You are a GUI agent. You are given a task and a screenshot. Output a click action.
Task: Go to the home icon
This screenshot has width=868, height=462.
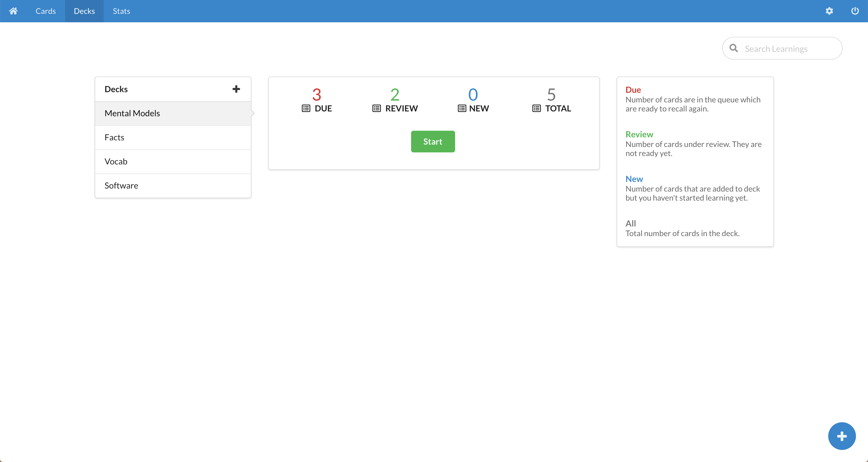[13, 11]
